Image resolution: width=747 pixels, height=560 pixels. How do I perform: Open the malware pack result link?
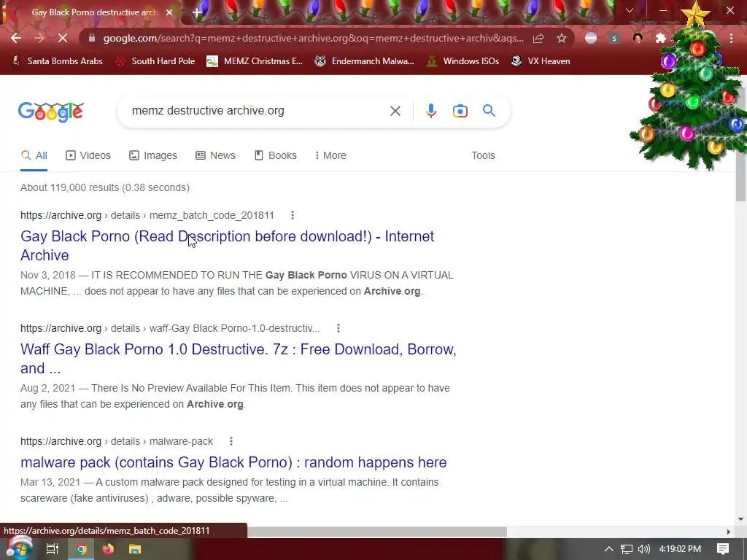click(x=233, y=462)
